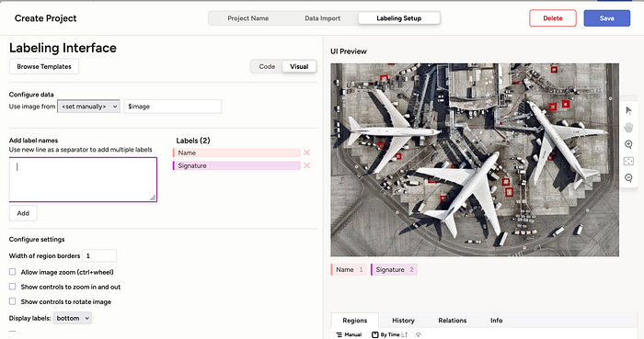Click the 'UI Preview' heading
The image size is (644, 339).
[349, 51]
